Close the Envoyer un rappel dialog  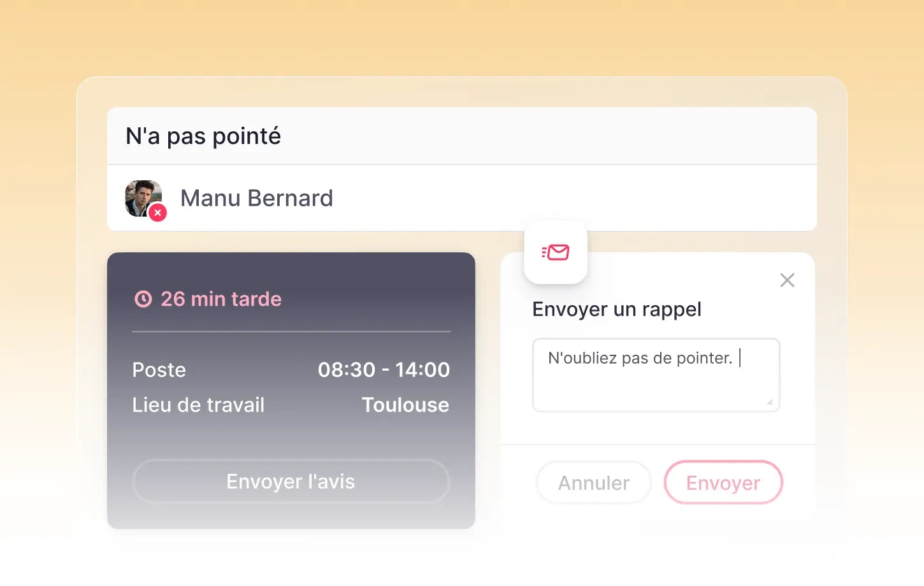click(787, 280)
